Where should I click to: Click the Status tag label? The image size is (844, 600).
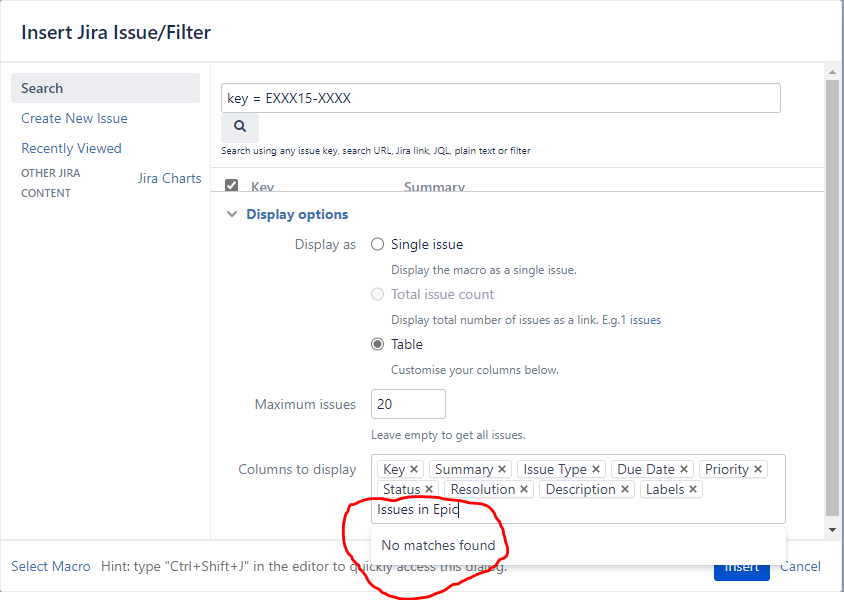(x=402, y=489)
